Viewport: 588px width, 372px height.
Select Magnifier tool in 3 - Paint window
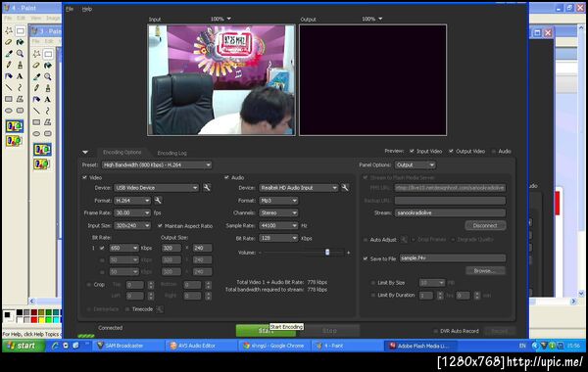tap(48, 76)
